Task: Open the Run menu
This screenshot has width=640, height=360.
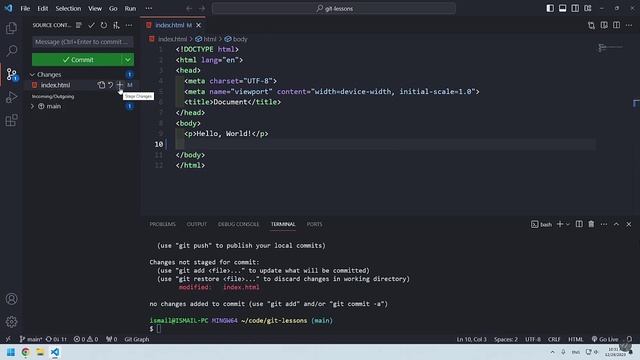Action: coord(130,8)
